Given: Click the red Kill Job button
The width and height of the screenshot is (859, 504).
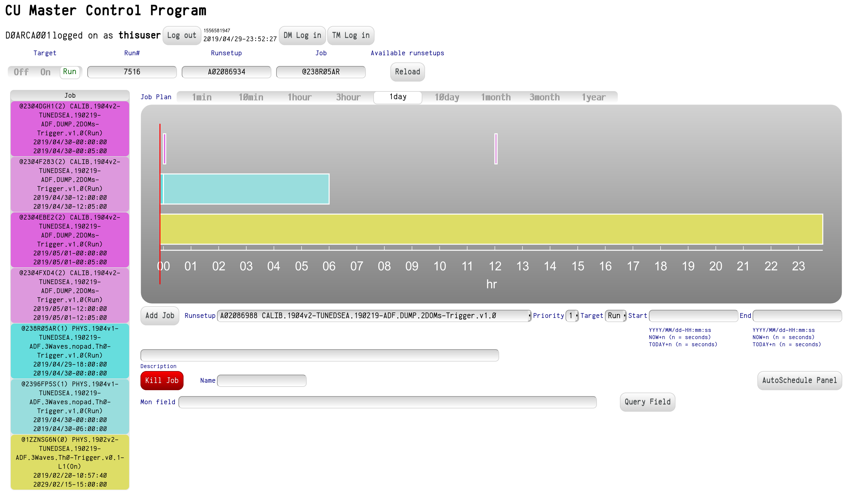Looking at the screenshot, I should coord(162,380).
